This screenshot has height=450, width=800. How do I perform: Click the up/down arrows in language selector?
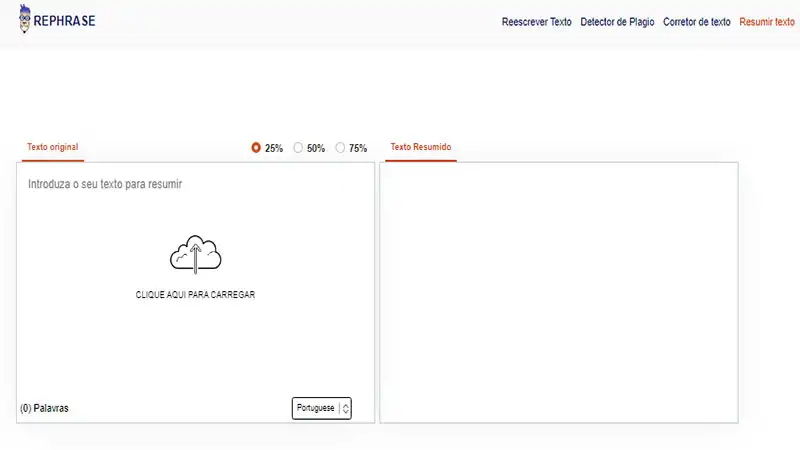click(345, 408)
